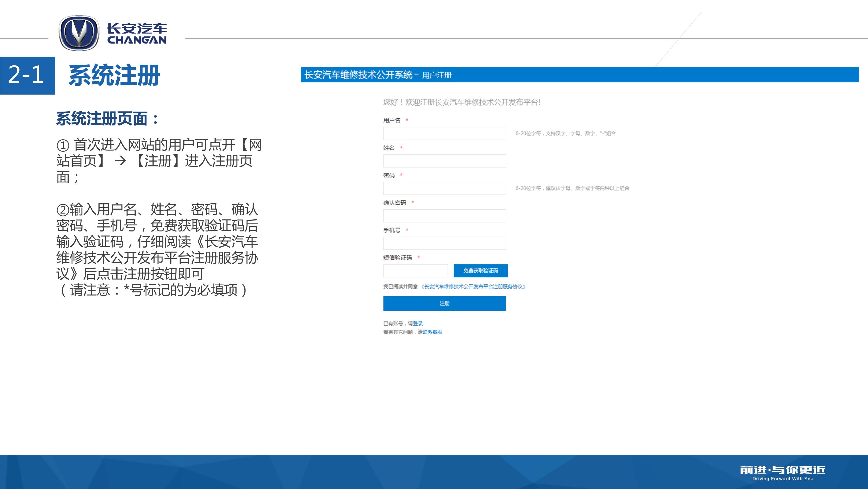Click the 长安汽车维修技术公开系统 header bar title
The image size is (868, 489).
point(358,74)
